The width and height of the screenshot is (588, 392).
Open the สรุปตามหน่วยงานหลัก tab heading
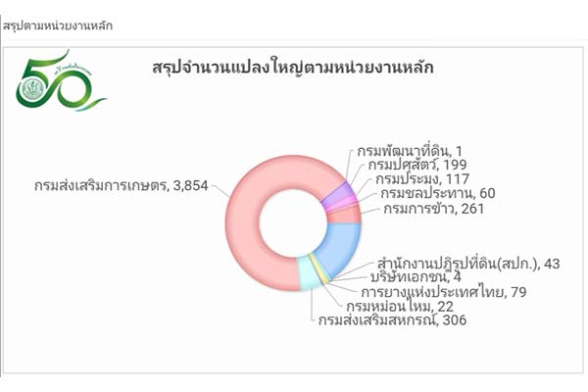coord(58,25)
